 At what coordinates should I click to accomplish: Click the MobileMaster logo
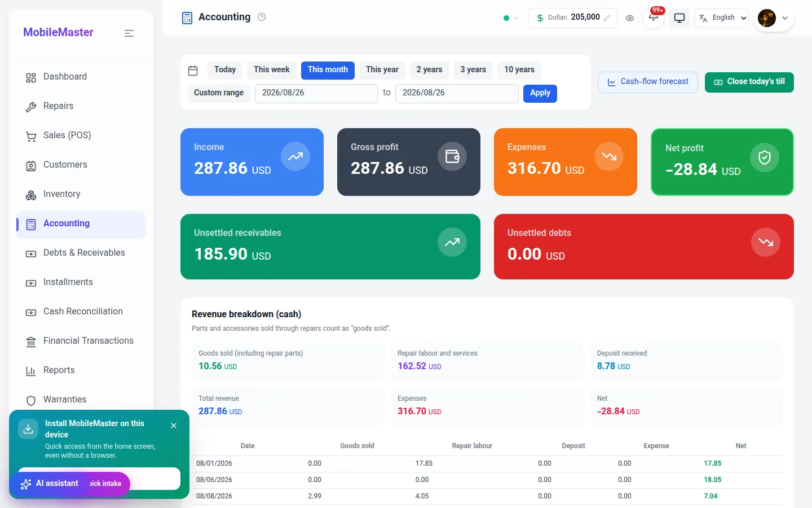[58, 33]
